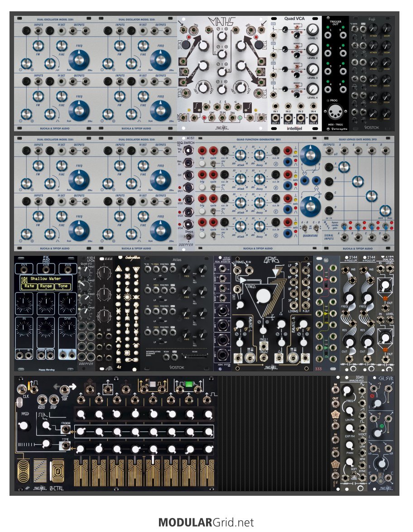Click the DIR jack on 0-CTRL
This screenshot has height=532, width=413.
coord(65,390)
